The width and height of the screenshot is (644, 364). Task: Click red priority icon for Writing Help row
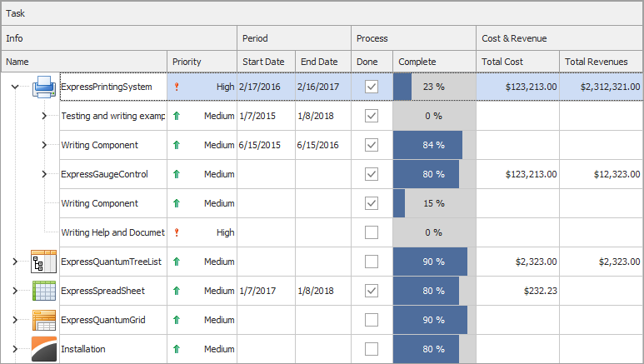pyautogui.click(x=176, y=232)
